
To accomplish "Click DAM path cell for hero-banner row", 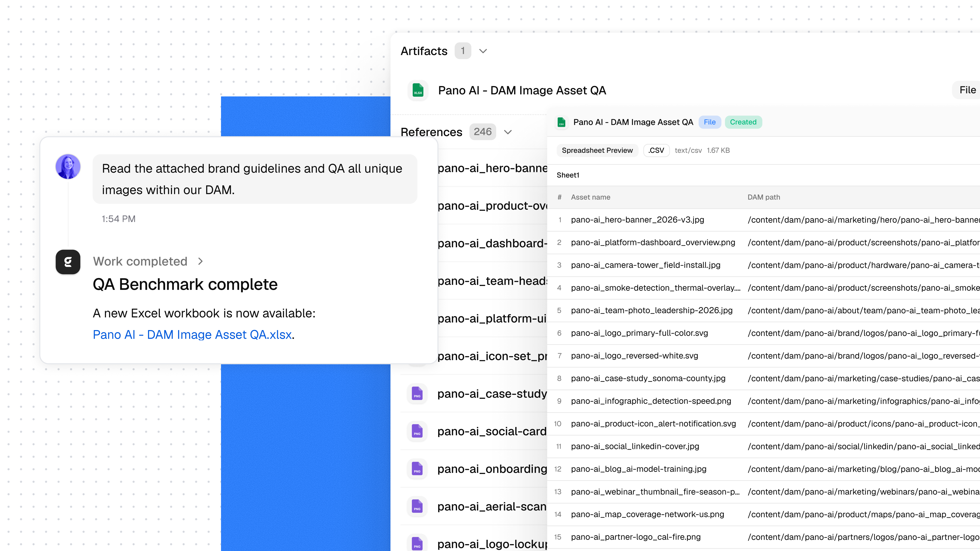I will click(x=864, y=220).
